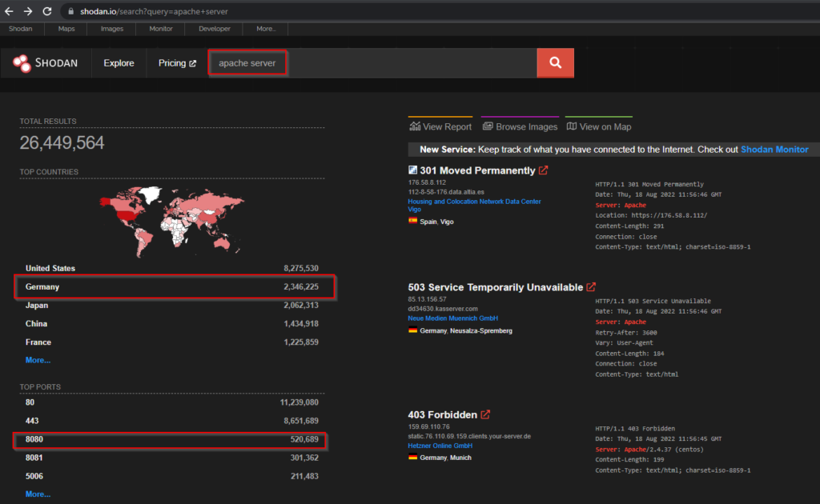Switch to the Monitor tab

tap(160, 29)
